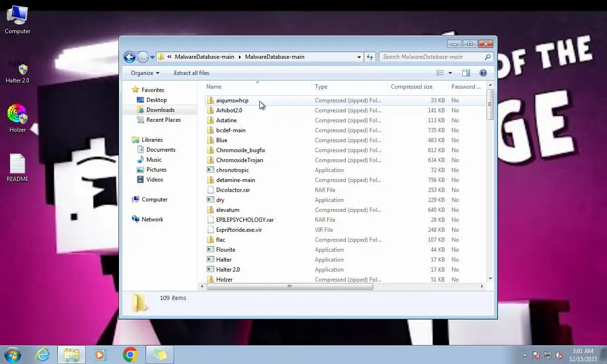Image resolution: width=607 pixels, height=364 pixels.
Task: Open the recent pages dropdown arrow
Action: [152, 57]
